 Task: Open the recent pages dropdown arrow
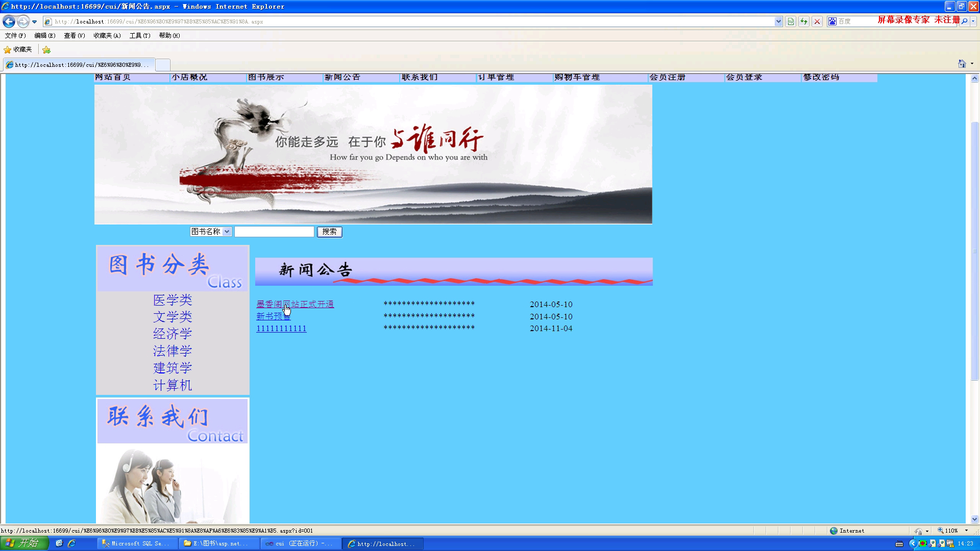click(x=34, y=22)
